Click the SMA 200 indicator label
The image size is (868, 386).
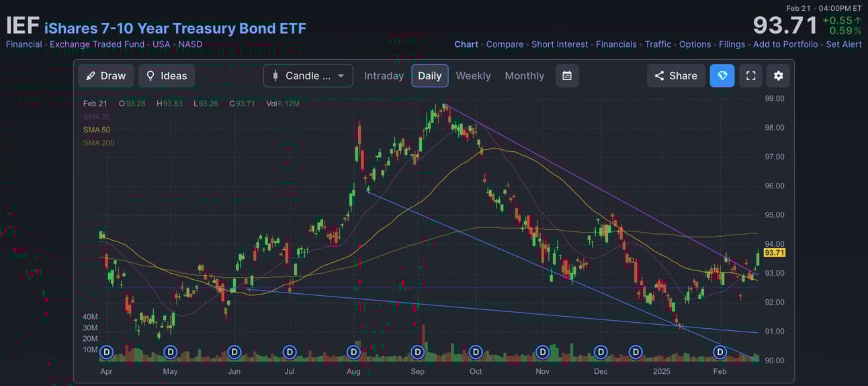[99, 143]
